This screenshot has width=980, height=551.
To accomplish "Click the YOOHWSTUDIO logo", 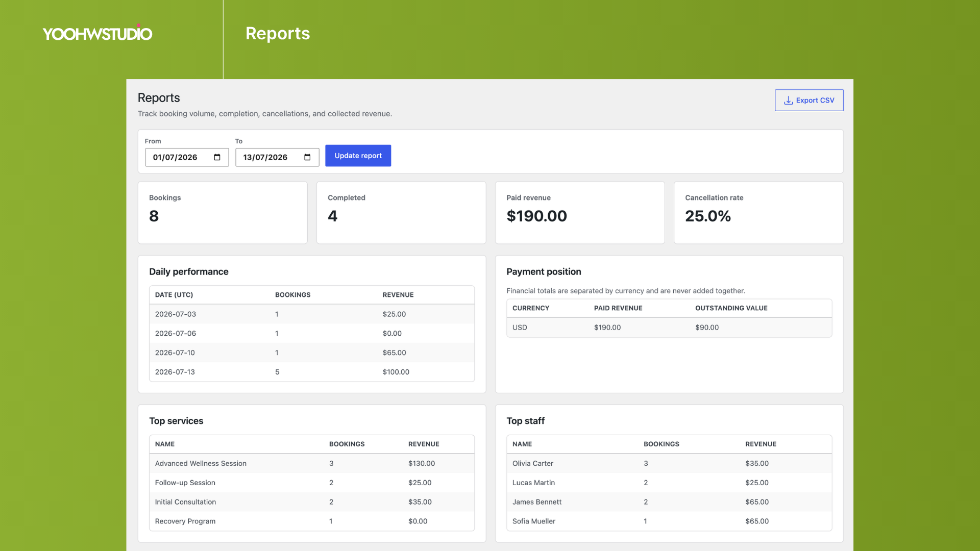I will 97,33.
